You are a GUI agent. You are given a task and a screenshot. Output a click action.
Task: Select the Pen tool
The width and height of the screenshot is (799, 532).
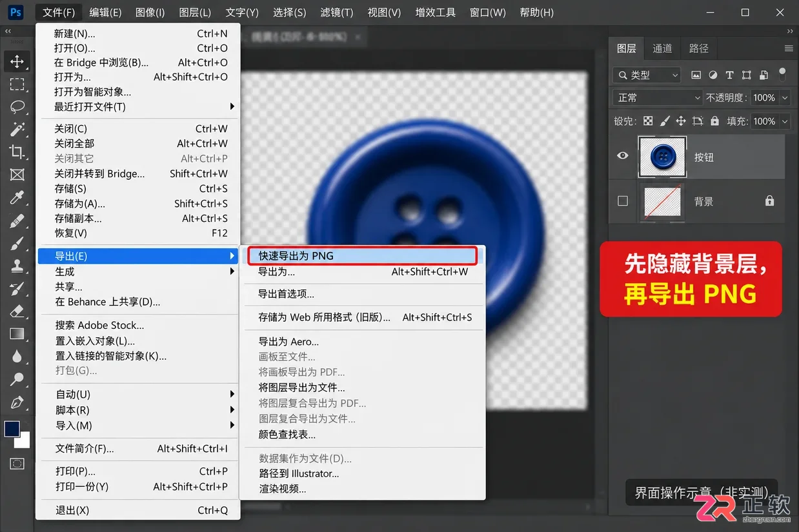17,402
